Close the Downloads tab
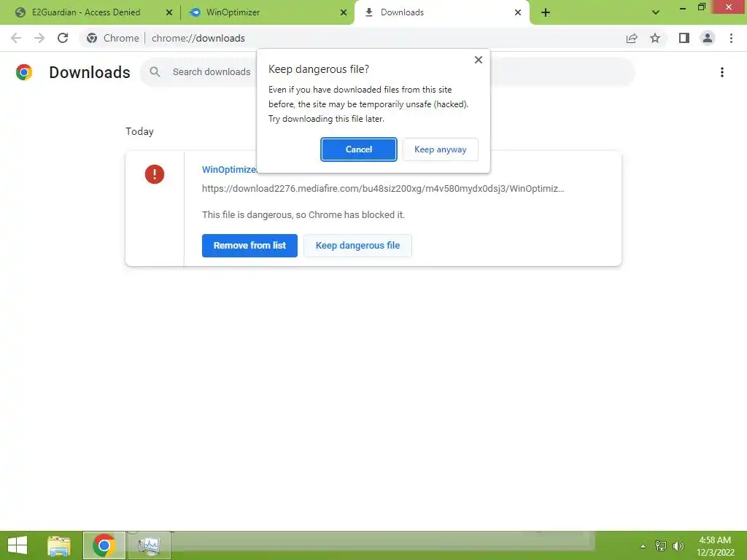Screen dimensions: 747x560 click(518, 12)
